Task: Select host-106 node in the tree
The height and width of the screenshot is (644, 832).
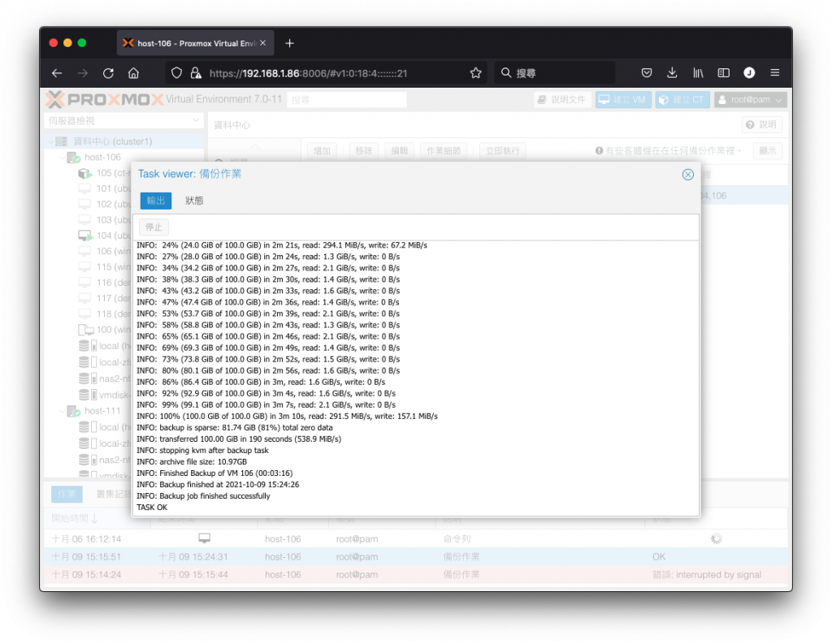Action: click(102, 158)
